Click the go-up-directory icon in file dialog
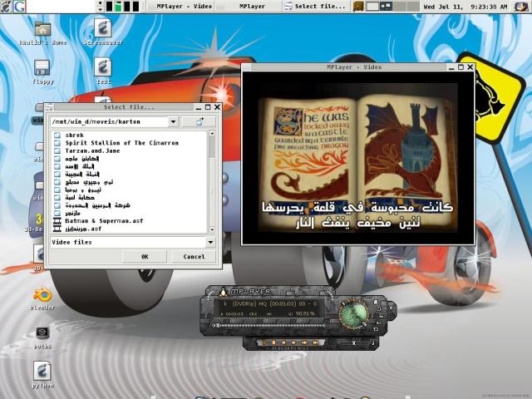Viewport: 532px width, 399px height. tap(199, 121)
